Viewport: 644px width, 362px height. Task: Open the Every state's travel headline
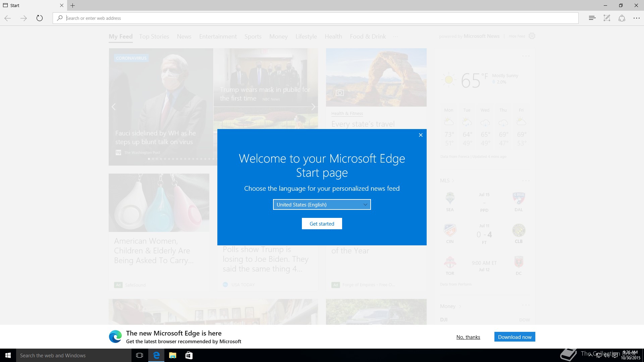[x=363, y=124]
